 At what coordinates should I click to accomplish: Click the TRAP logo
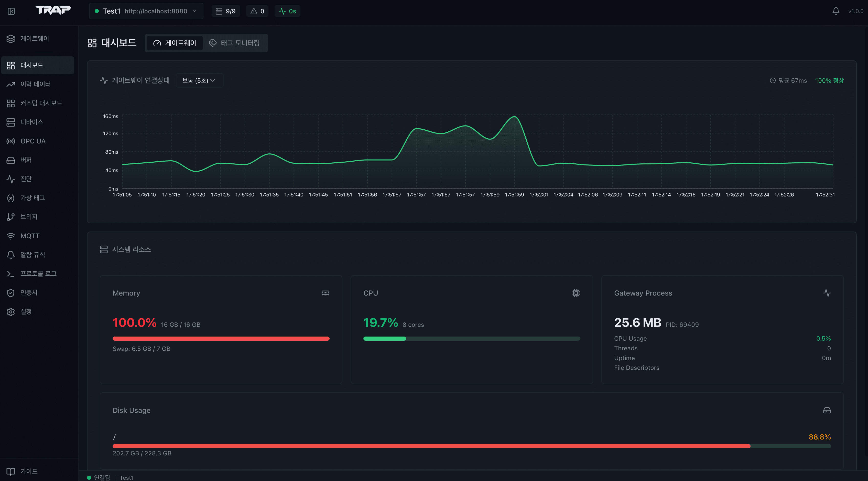pos(53,10)
